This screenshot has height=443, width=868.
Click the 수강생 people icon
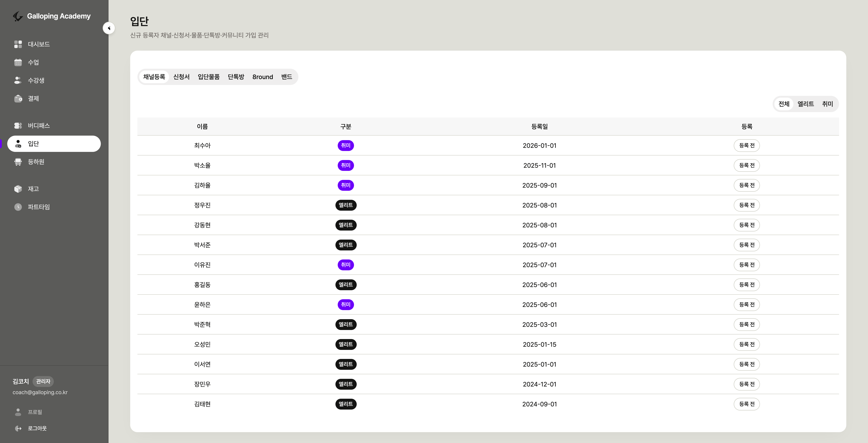coord(18,80)
